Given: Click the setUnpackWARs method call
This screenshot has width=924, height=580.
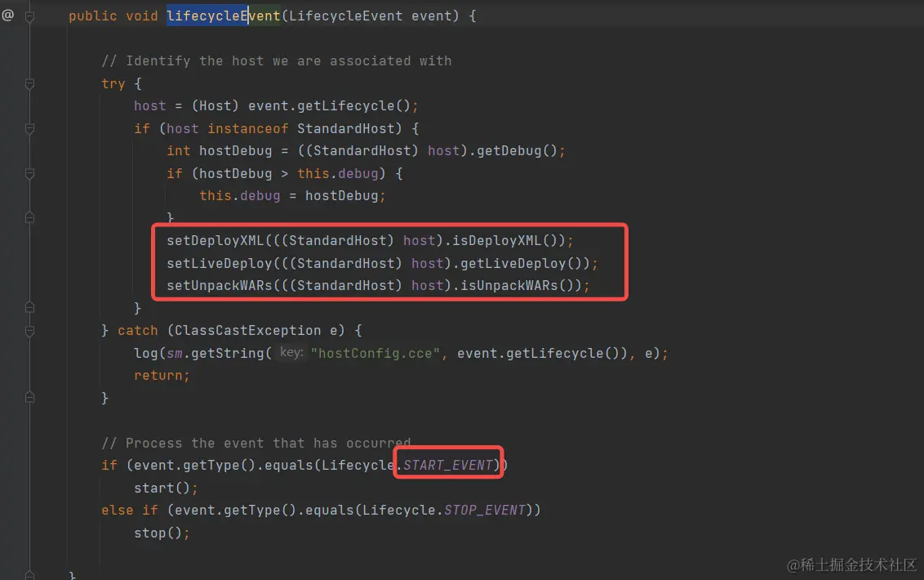Looking at the screenshot, I should (220, 286).
